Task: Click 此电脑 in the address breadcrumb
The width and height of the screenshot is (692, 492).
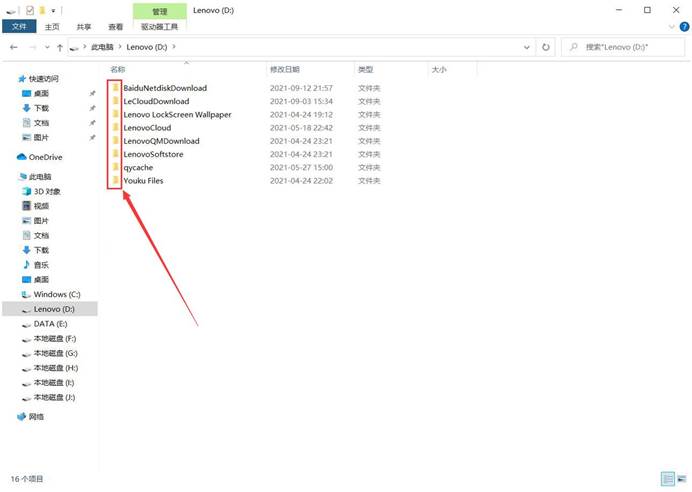Action: 103,47
